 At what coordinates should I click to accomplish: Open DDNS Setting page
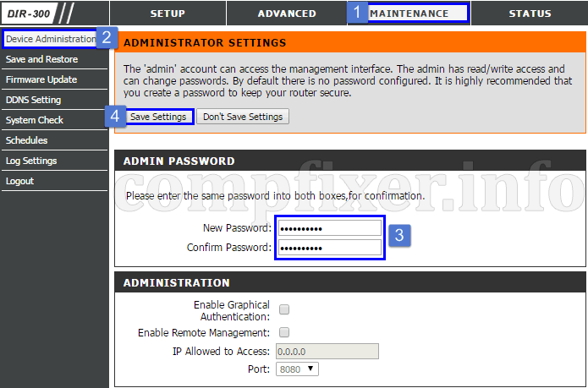coord(33,100)
